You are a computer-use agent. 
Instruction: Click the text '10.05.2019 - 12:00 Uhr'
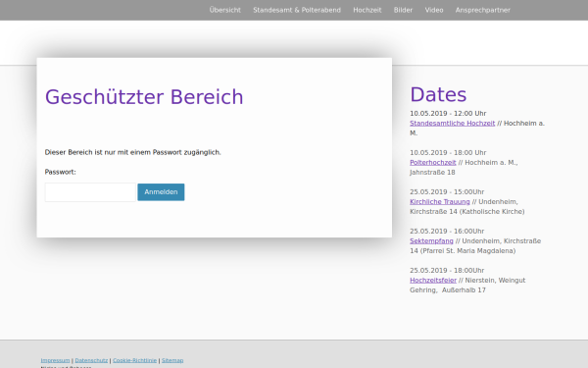coord(448,114)
